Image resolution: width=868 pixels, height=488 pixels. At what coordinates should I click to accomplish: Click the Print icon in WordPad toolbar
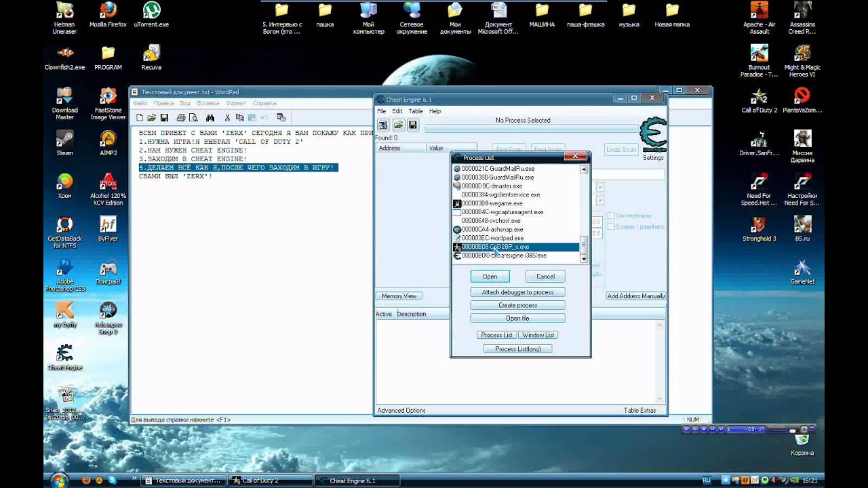181,117
